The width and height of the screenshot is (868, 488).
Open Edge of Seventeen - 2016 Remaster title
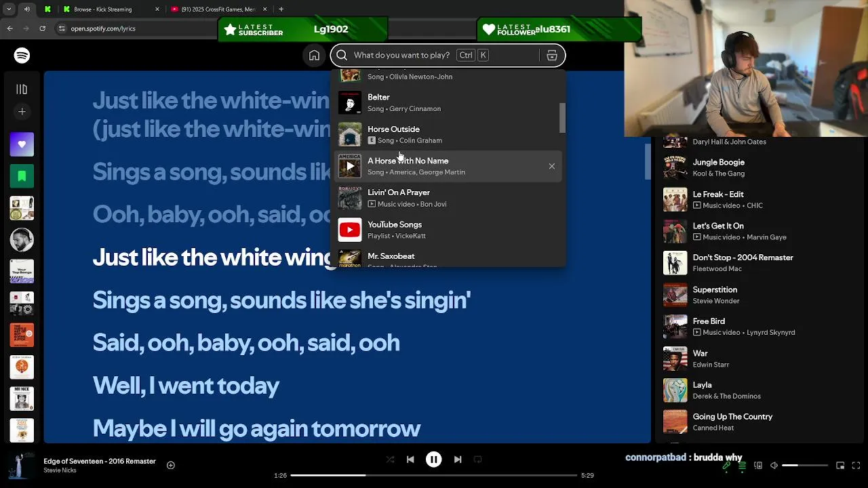pos(100,461)
